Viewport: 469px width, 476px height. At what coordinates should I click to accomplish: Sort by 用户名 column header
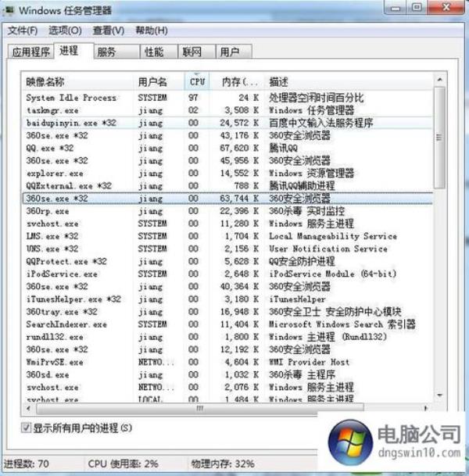(159, 81)
